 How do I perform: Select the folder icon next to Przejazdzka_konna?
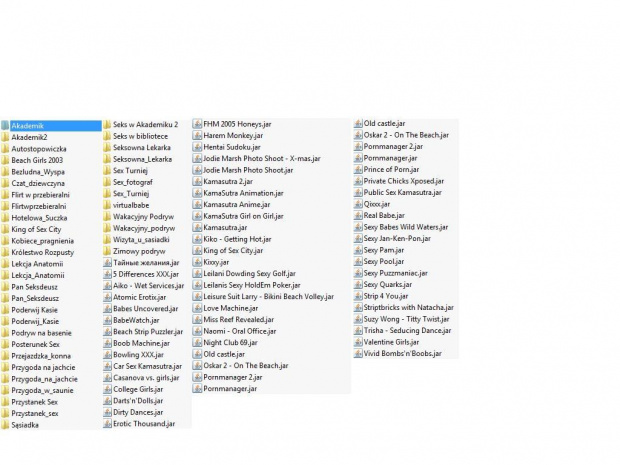[5, 356]
